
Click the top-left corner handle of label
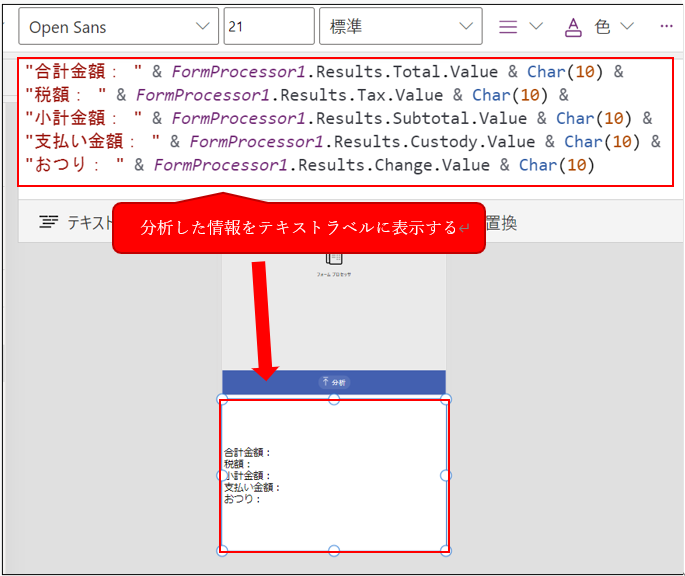click(222, 399)
